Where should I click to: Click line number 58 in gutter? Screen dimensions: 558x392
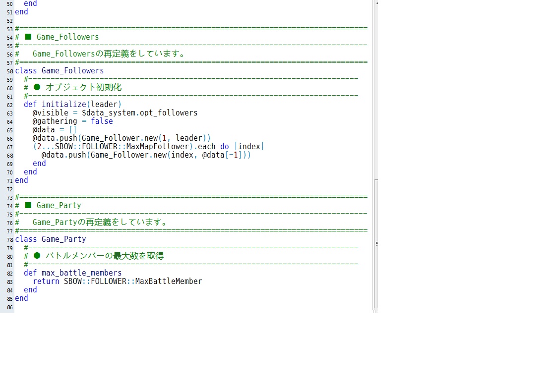pyautogui.click(x=9, y=71)
